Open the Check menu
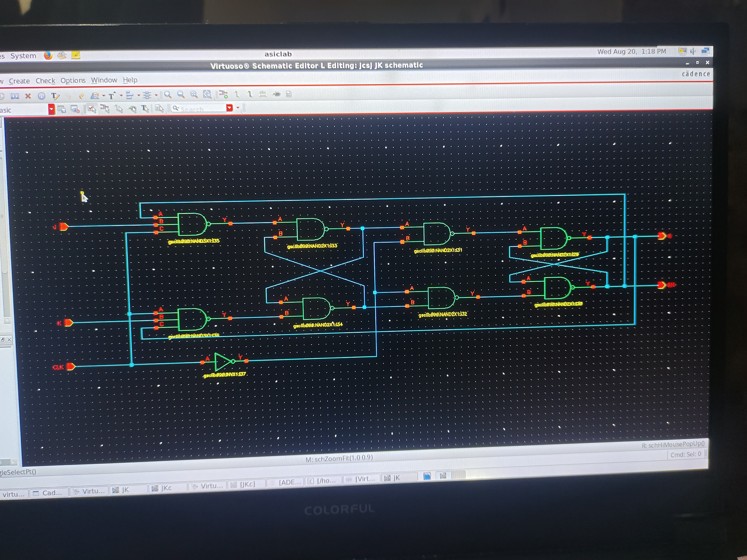 click(x=45, y=81)
